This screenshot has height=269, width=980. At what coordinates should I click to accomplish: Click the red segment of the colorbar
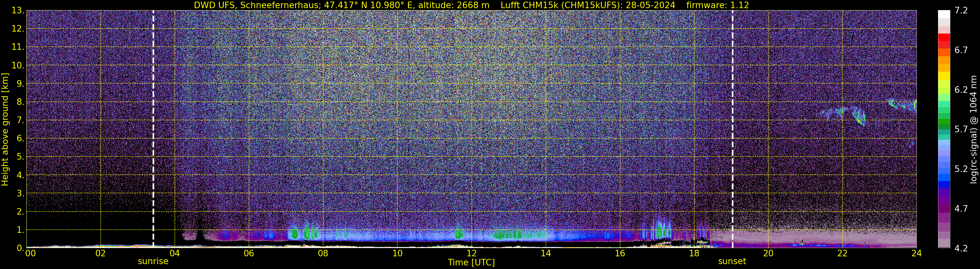(944, 37)
